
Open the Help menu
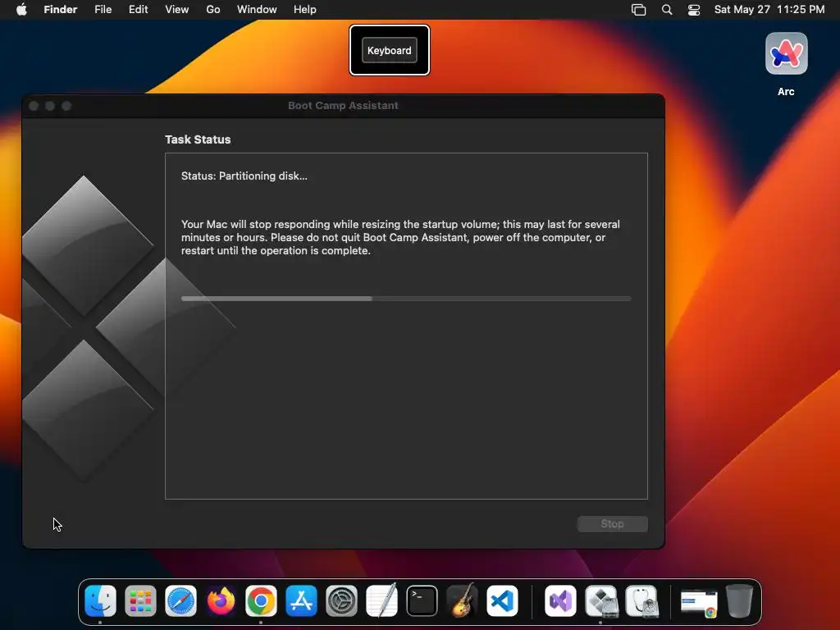pyautogui.click(x=305, y=10)
